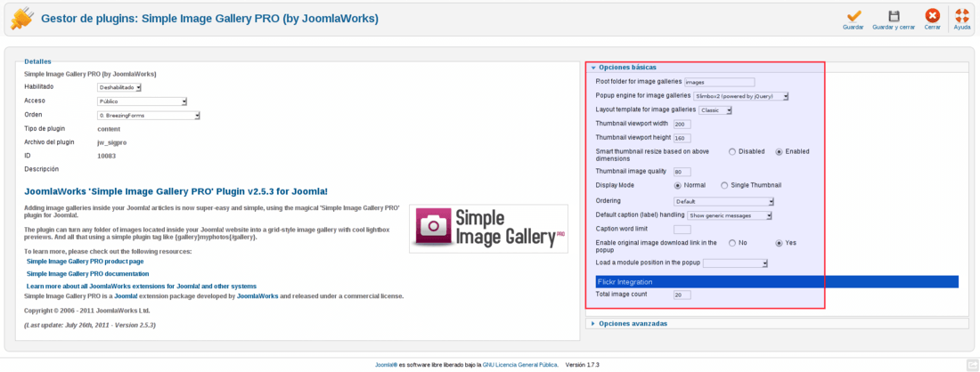Open Learn more about all JoomlaWorks extensions link
This screenshot has width=980, height=372.
tap(142, 286)
